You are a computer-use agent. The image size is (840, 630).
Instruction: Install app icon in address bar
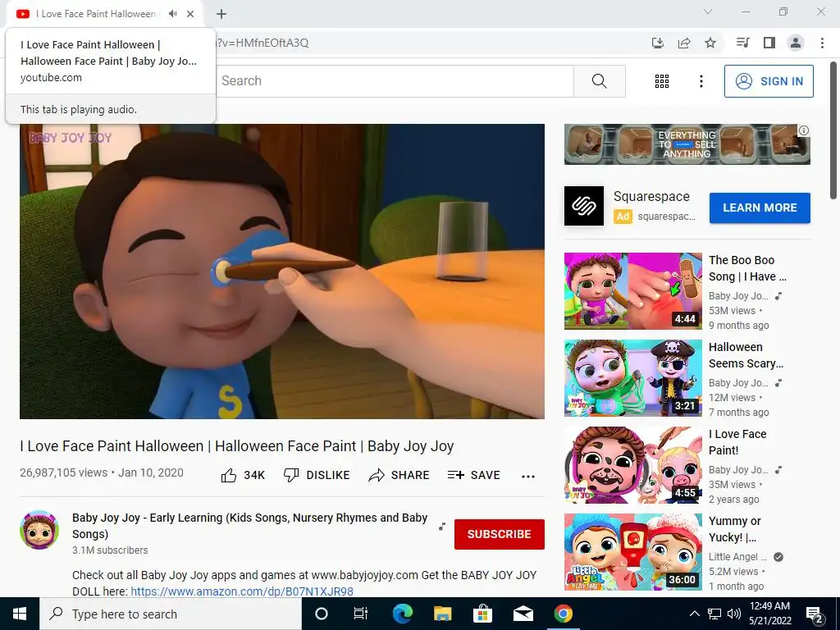click(657, 43)
